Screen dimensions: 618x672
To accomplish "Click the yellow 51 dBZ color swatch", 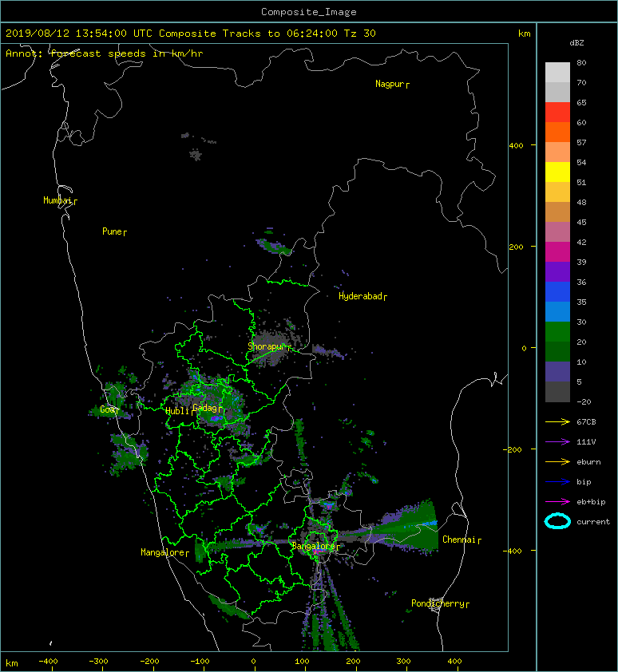I will (x=557, y=172).
